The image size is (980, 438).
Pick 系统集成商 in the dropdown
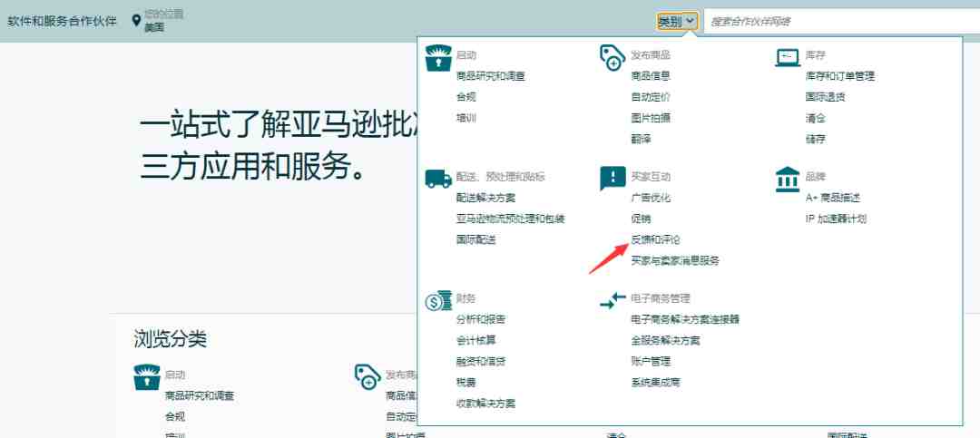[x=656, y=383]
